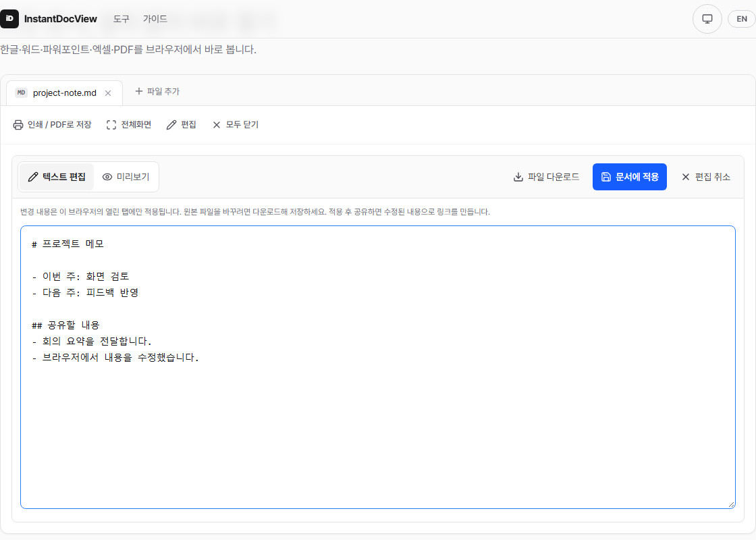The height and width of the screenshot is (540, 756).
Task: Select the project-note.md file tab
Action: pyautogui.click(x=64, y=93)
